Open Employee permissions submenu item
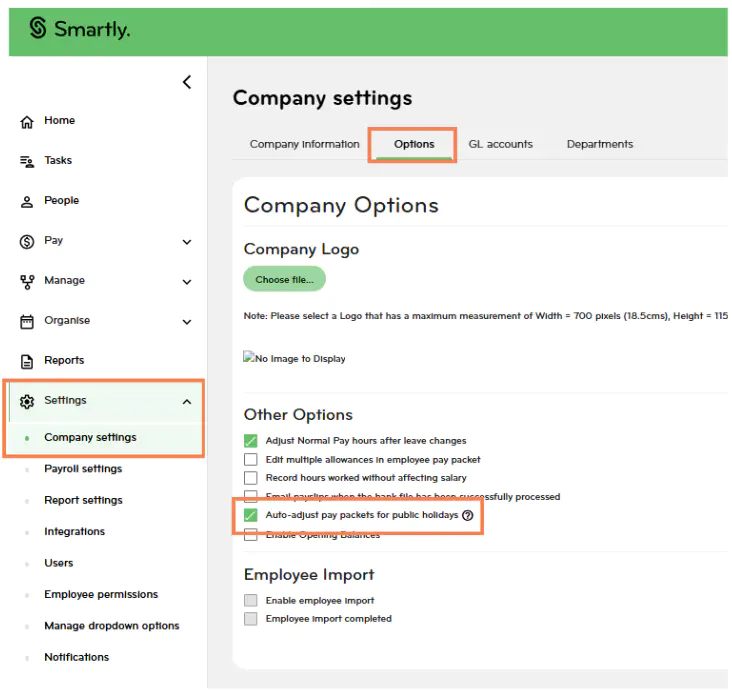732x692 pixels. [x=101, y=594]
